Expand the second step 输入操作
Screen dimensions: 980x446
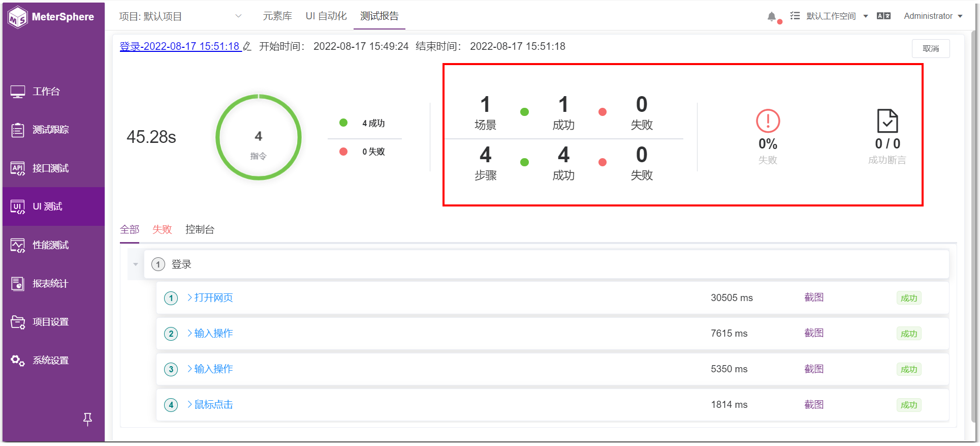click(x=210, y=334)
